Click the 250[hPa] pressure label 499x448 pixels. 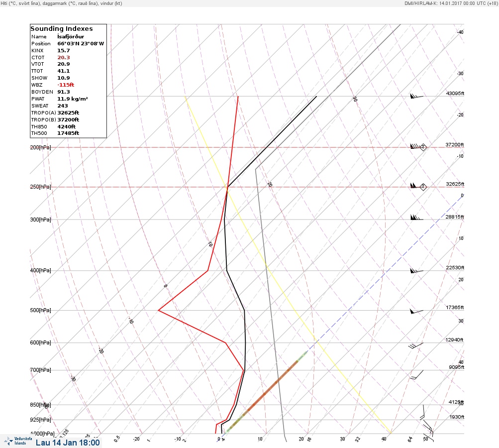coord(40,187)
